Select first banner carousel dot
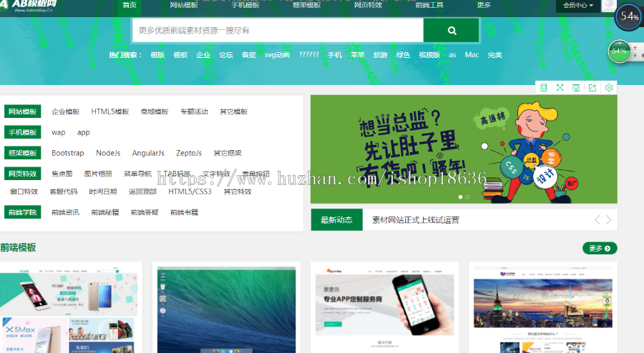This screenshot has height=353, width=644. coord(460,197)
